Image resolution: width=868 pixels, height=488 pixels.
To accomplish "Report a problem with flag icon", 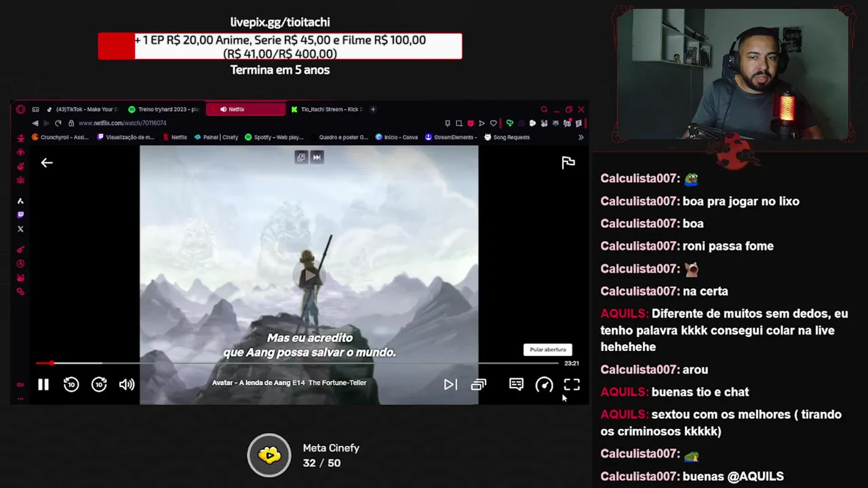I will pyautogui.click(x=568, y=163).
